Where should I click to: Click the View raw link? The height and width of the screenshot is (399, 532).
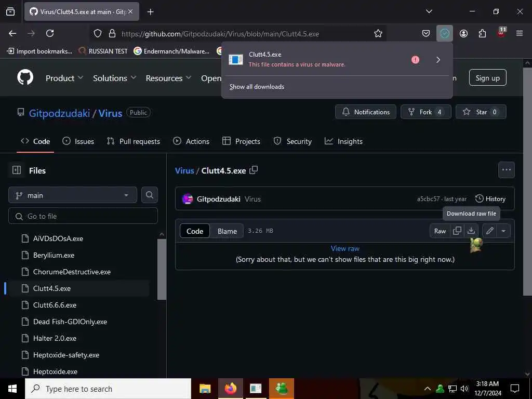pos(345,248)
